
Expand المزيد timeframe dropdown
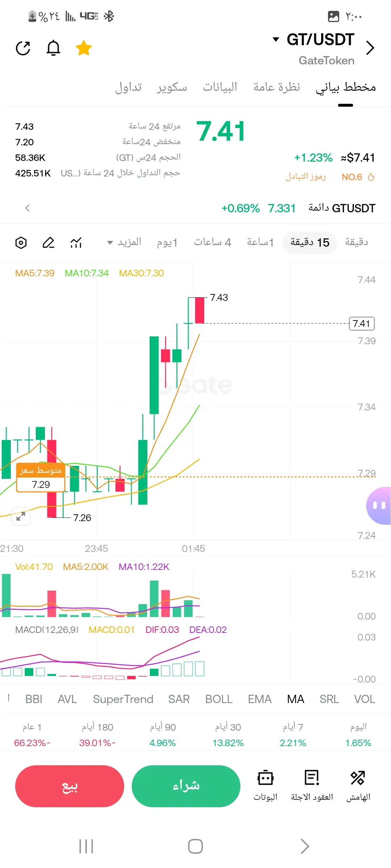(x=124, y=242)
